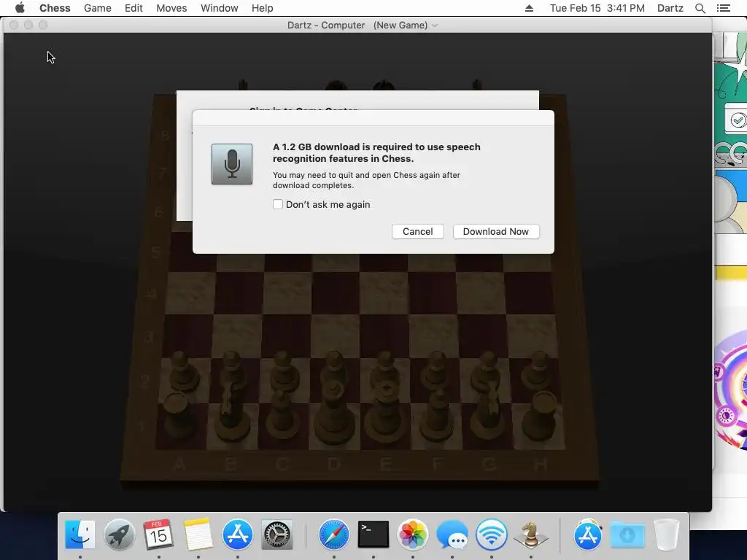
Task: Expand the window title dropdown chevron
Action: (435, 26)
